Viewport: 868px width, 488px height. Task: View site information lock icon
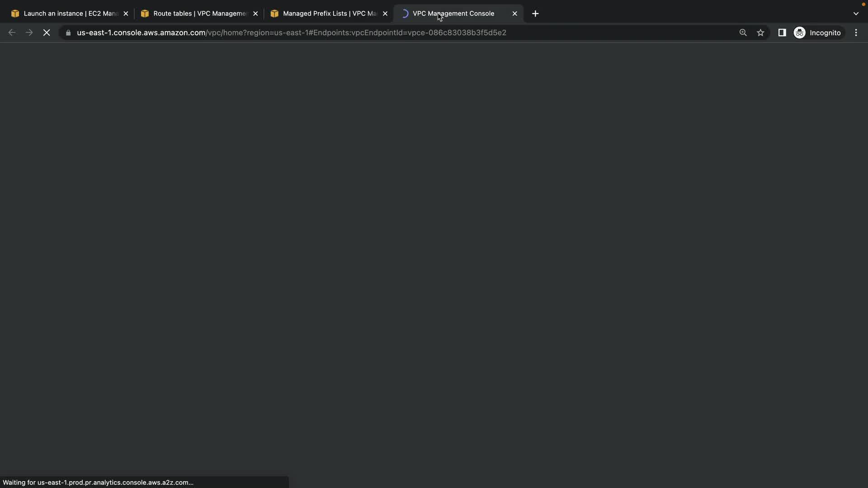pos(68,33)
